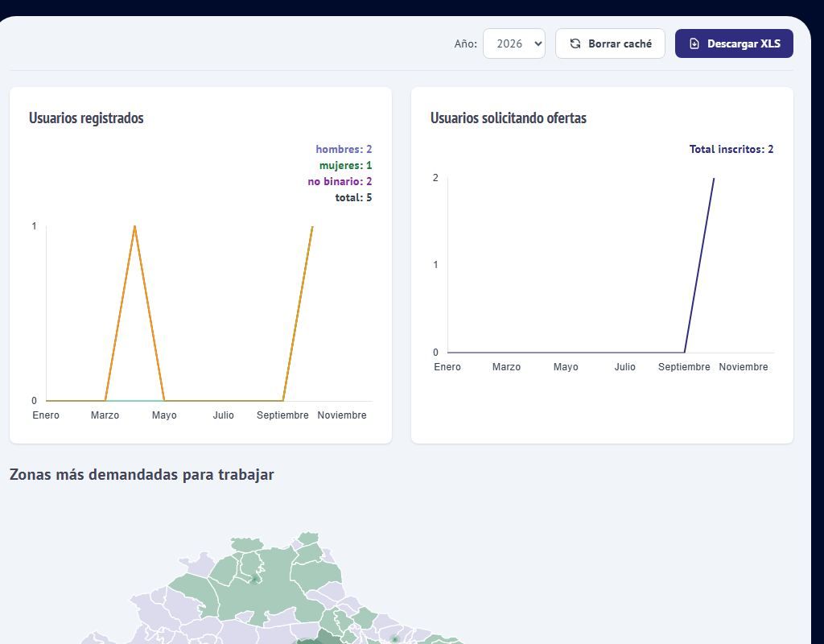
Task: Click the 'hombres: 2' legend entry
Action: 344,149
